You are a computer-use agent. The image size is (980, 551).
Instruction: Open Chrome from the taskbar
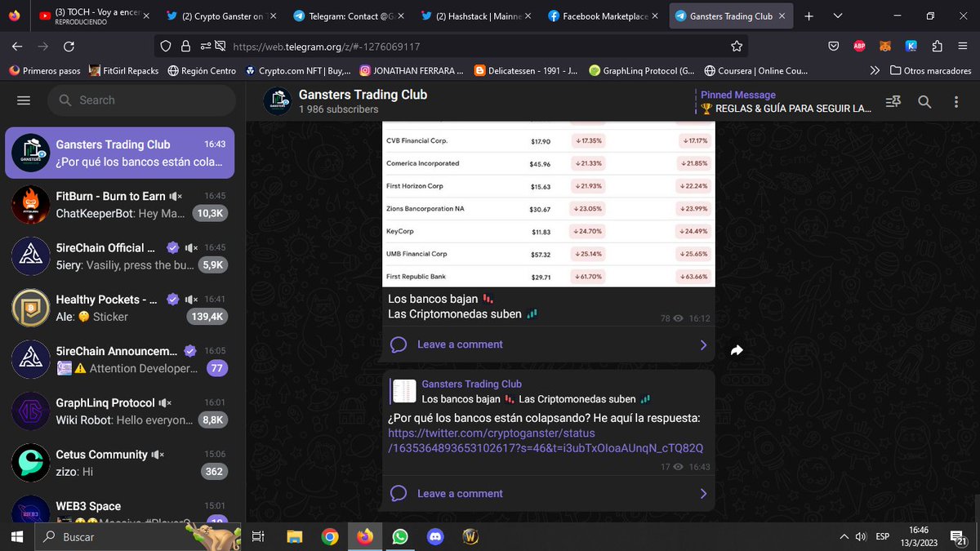[x=330, y=536]
